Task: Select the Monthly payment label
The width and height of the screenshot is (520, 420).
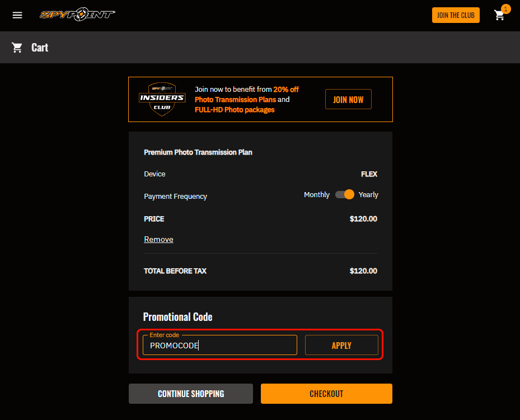Action: pyautogui.click(x=317, y=195)
